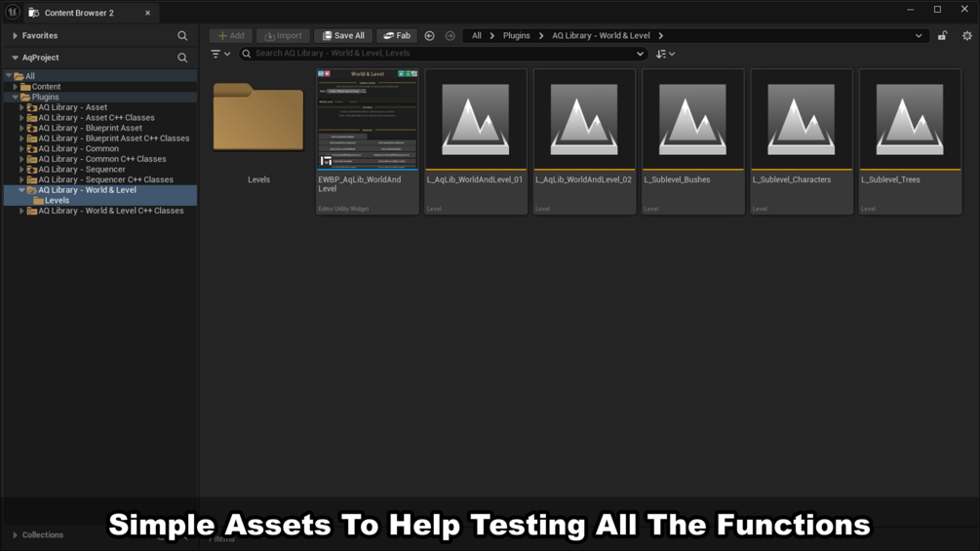Click the Import button
Image resolution: width=980 pixels, height=551 pixels.
point(283,36)
